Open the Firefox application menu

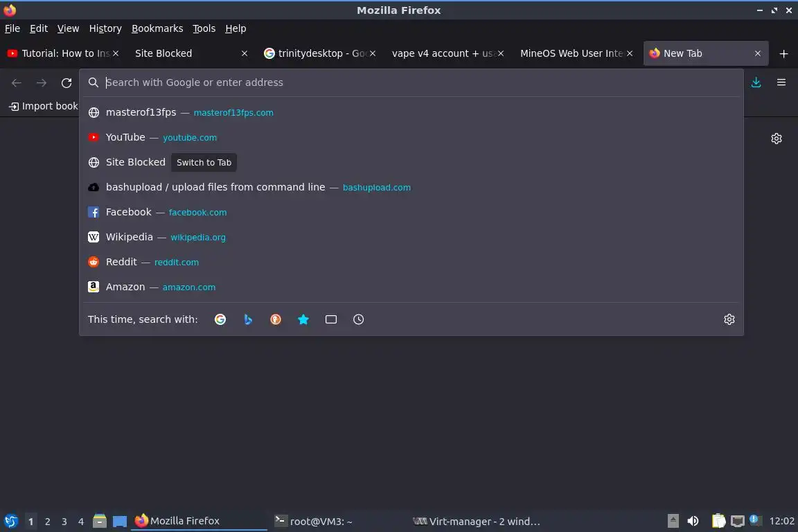pos(781,82)
